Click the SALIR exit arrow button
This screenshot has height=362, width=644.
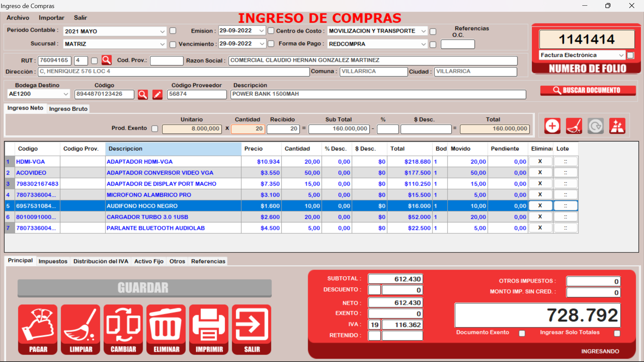pos(252,329)
